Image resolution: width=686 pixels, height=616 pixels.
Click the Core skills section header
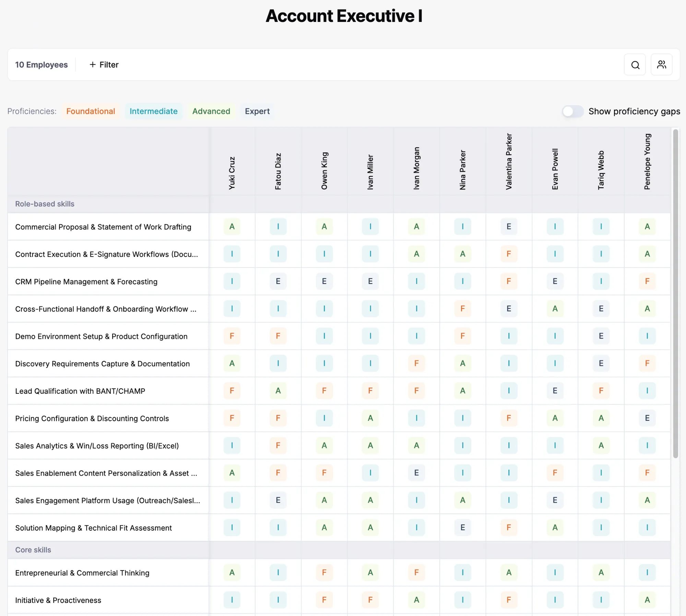pyautogui.click(x=33, y=550)
